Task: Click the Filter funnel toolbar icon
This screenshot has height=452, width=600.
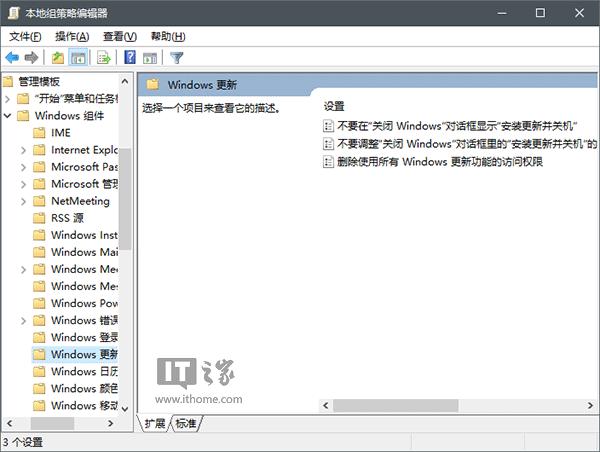Action: click(177, 57)
